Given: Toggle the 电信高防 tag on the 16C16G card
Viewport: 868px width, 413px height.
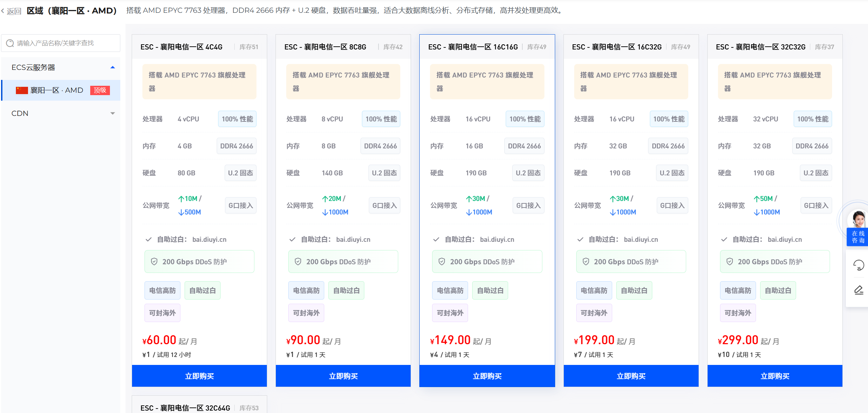Looking at the screenshot, I should click(450, 290).
